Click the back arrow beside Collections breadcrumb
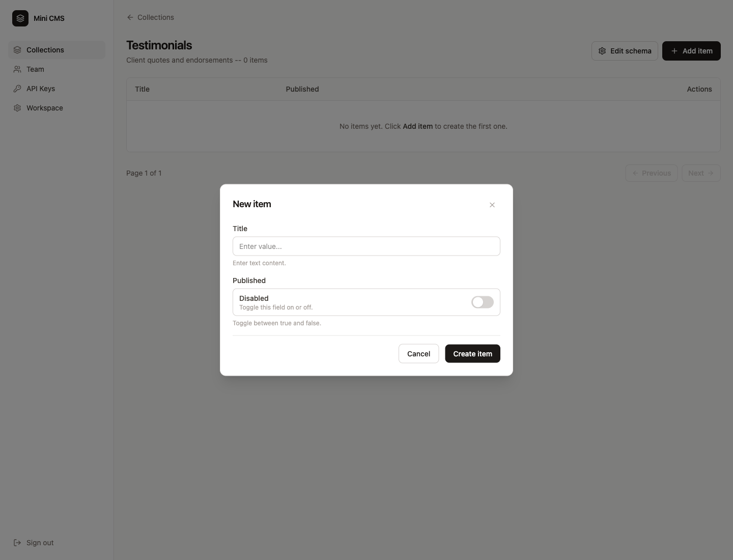733x560 pixels. coord(130,17)
